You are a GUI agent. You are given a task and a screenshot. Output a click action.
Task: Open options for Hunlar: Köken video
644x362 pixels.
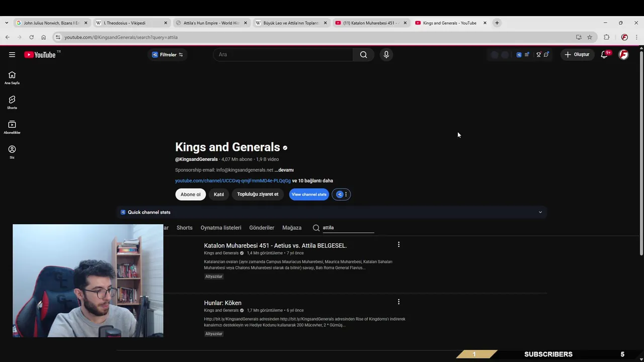pos(398,302)
